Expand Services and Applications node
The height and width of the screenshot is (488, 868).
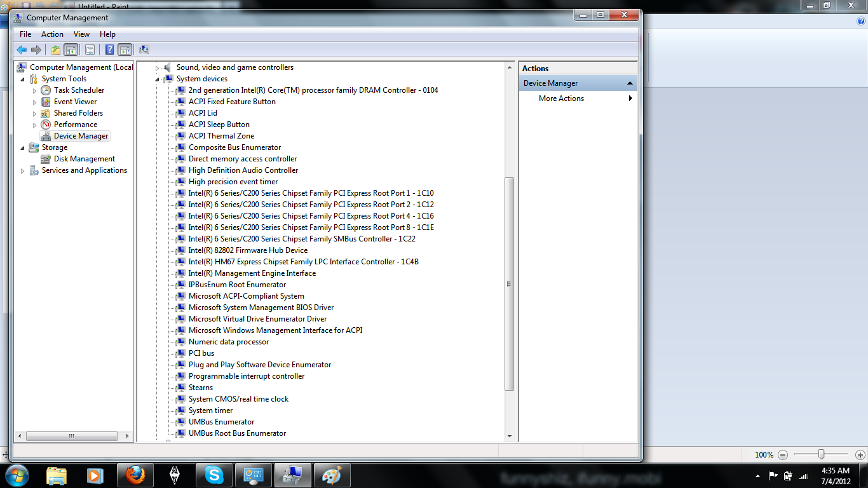pos(23,171)
